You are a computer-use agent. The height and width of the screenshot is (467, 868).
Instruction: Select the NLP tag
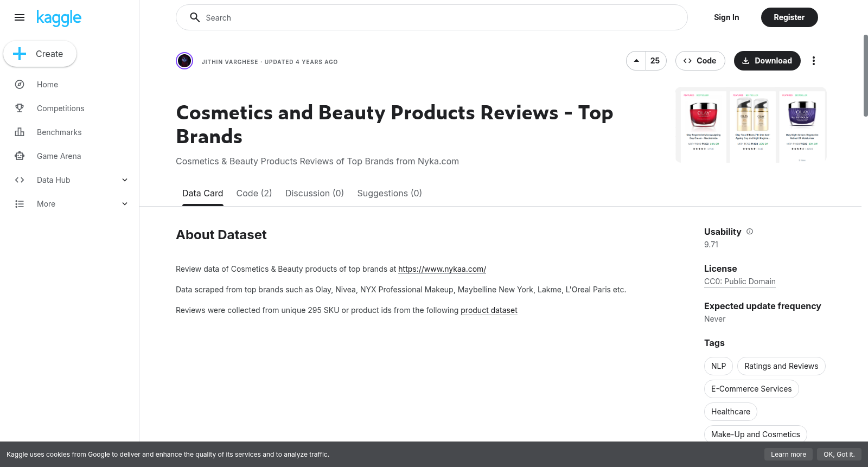[719, 366]
